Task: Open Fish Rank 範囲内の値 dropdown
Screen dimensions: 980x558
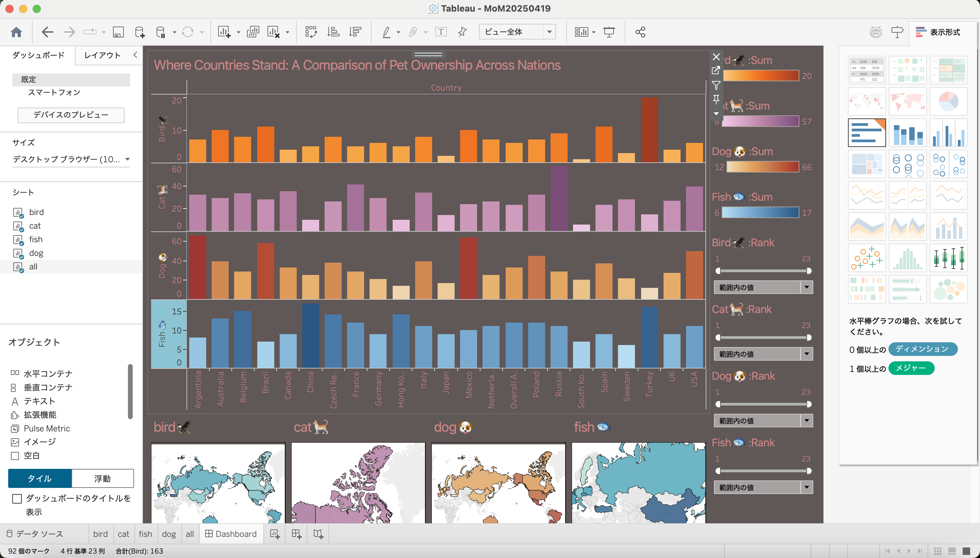Action: tap(763, 487)
